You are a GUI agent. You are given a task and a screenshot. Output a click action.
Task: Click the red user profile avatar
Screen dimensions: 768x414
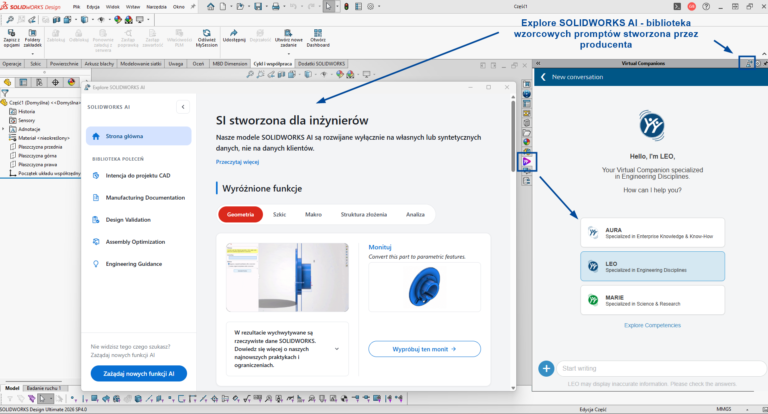coord(692,6)
